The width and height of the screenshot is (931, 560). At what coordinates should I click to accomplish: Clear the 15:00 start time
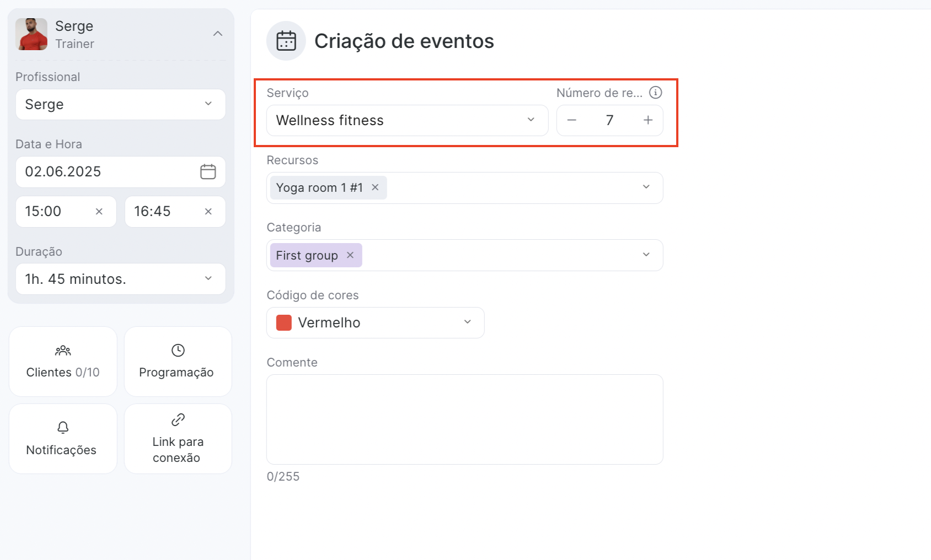tap(99, 212)
